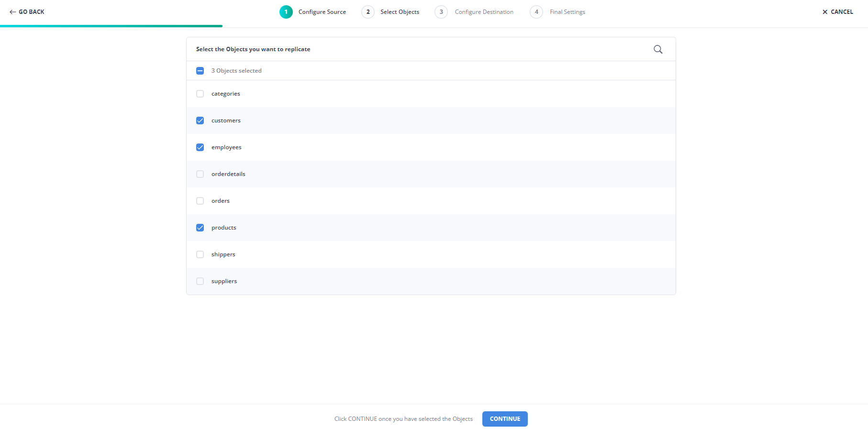This screenshot has height=429, width=868.
Task: Click the CONTINUE button
Action: pos(505,419)
